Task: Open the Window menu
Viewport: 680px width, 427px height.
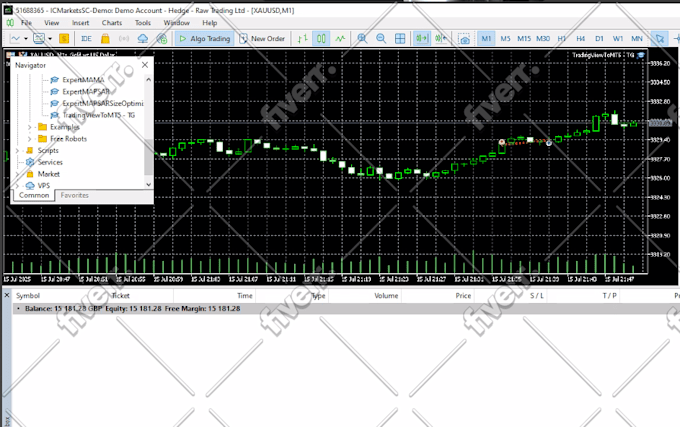Action: click(177, 23)
